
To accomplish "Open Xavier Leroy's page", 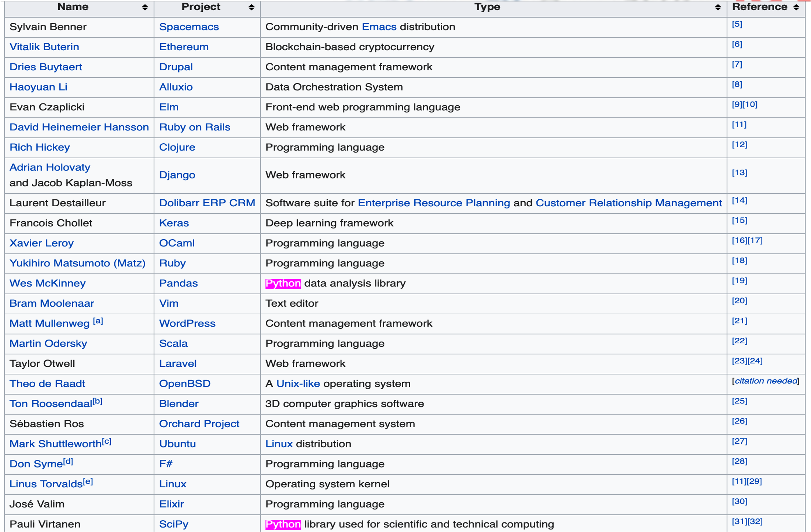I will [x=41, y=243].
